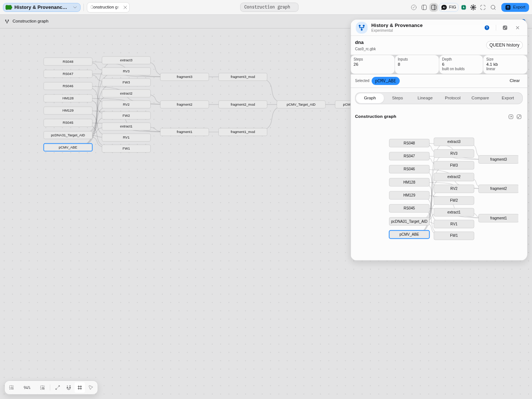Click the 94% zoom level indicator
Screen dimensions: 532x399
click(x=27, y=388)
